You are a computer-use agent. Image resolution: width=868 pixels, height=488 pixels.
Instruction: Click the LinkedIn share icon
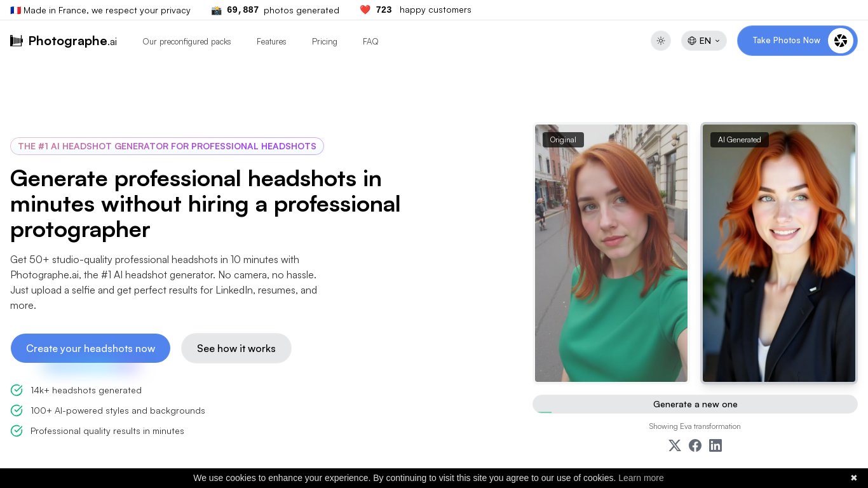(x=715, y=445)
